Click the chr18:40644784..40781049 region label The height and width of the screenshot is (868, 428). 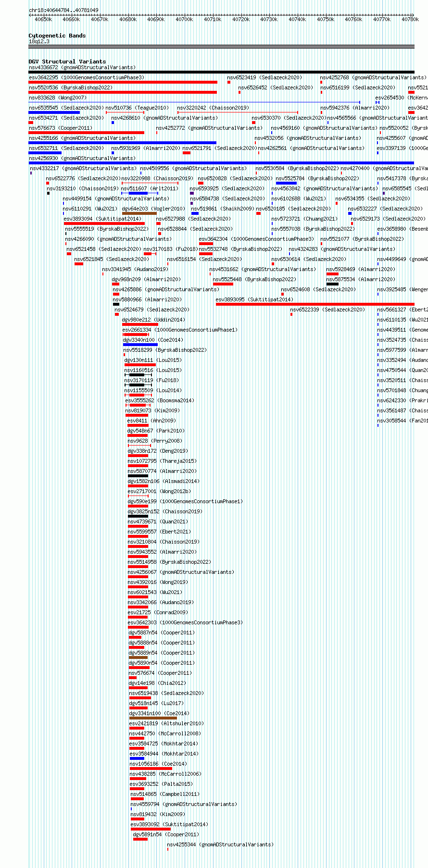(63, 10)
